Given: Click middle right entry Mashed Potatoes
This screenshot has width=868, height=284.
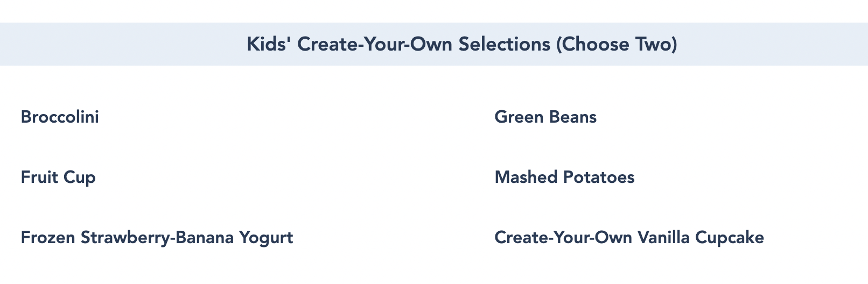Looking at the screenshot, I should point(564,177).
